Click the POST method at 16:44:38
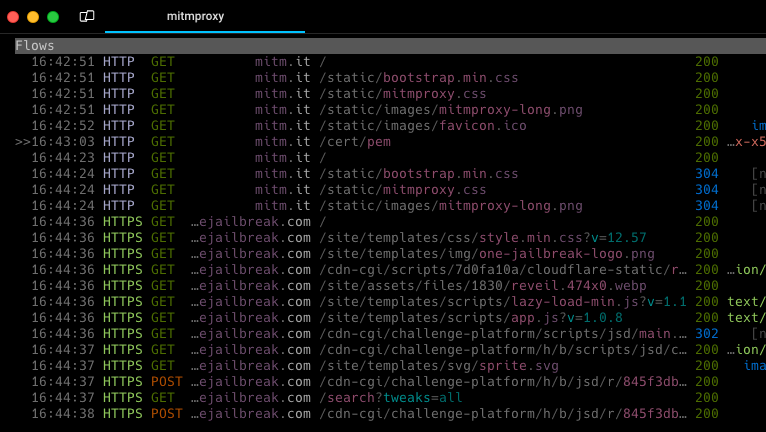Screen dimensions: 766x432 (167, 414)
